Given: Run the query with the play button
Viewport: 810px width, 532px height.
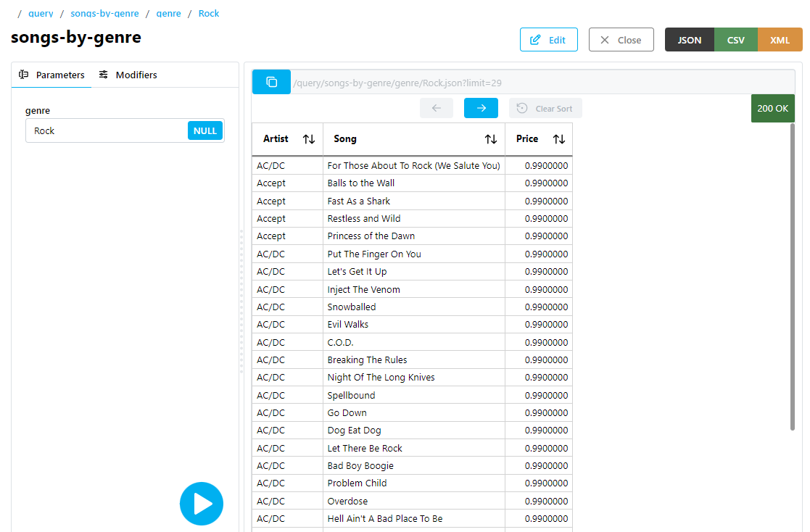Looking at the screenshot, I should tap(202, 504).
